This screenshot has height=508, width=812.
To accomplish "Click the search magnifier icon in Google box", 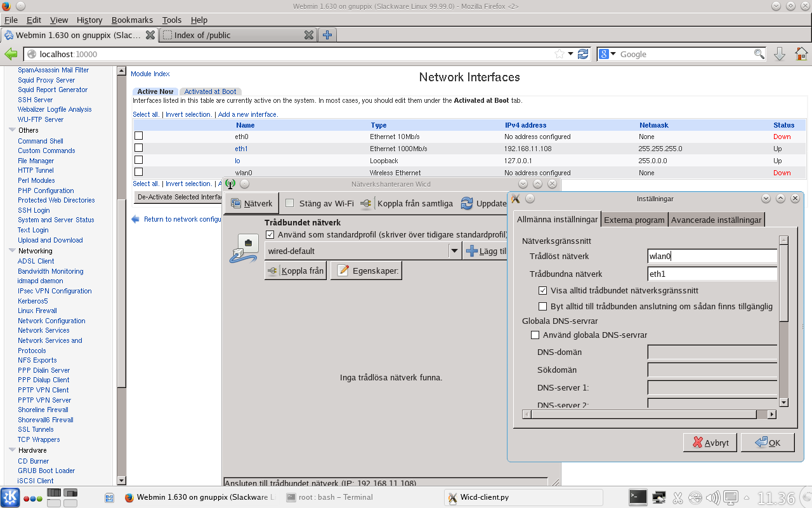I will coord(759,54).
